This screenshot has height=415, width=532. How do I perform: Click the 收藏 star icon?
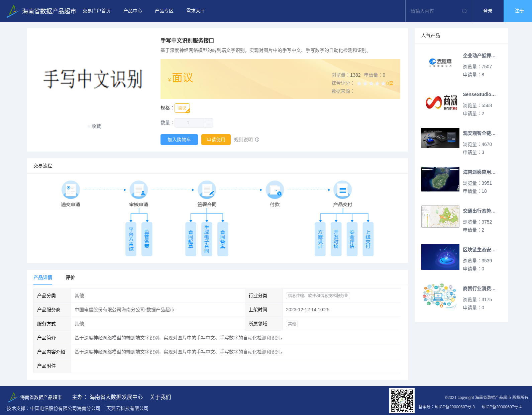point(89,126)
